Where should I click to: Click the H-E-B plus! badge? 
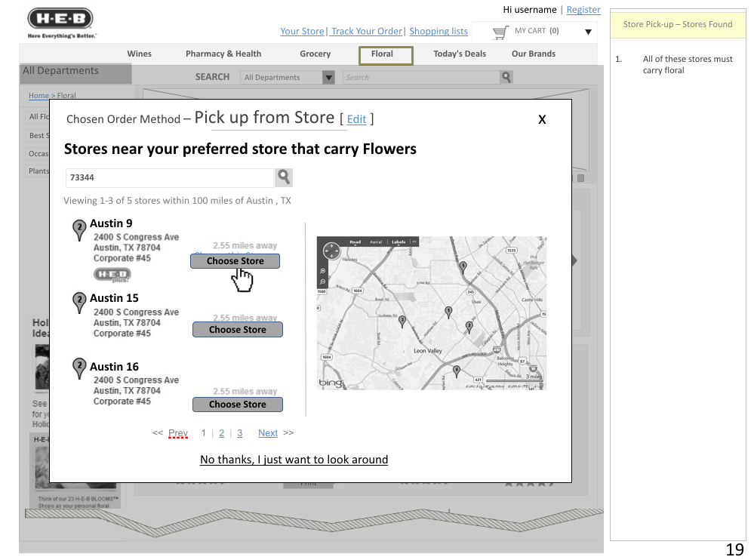point(112,275)
